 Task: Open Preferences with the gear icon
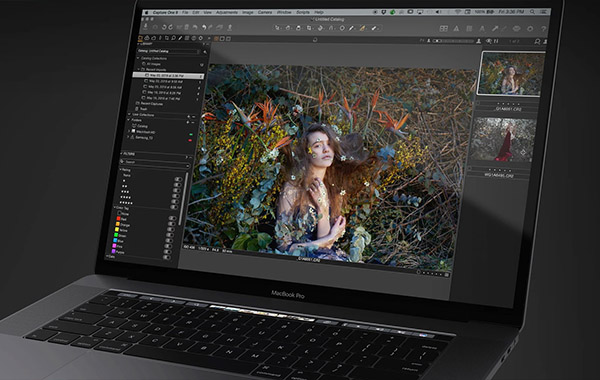point(530,29)
